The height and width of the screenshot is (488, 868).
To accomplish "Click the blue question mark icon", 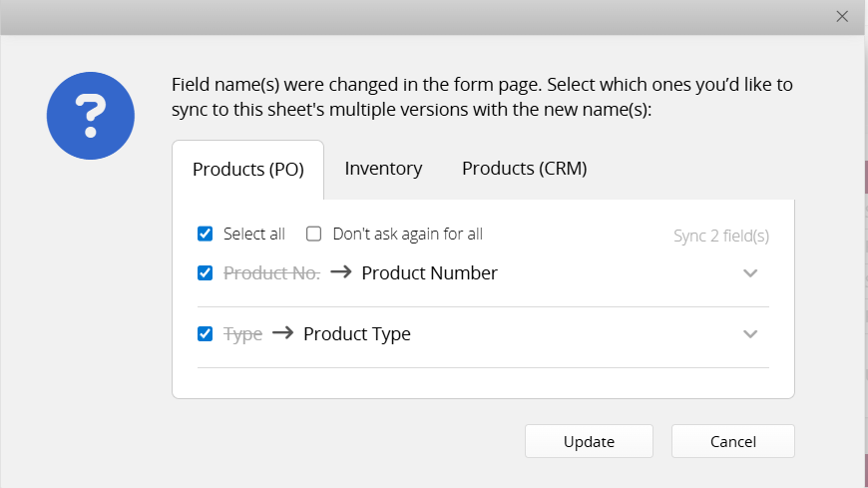I will coord(91,116).
